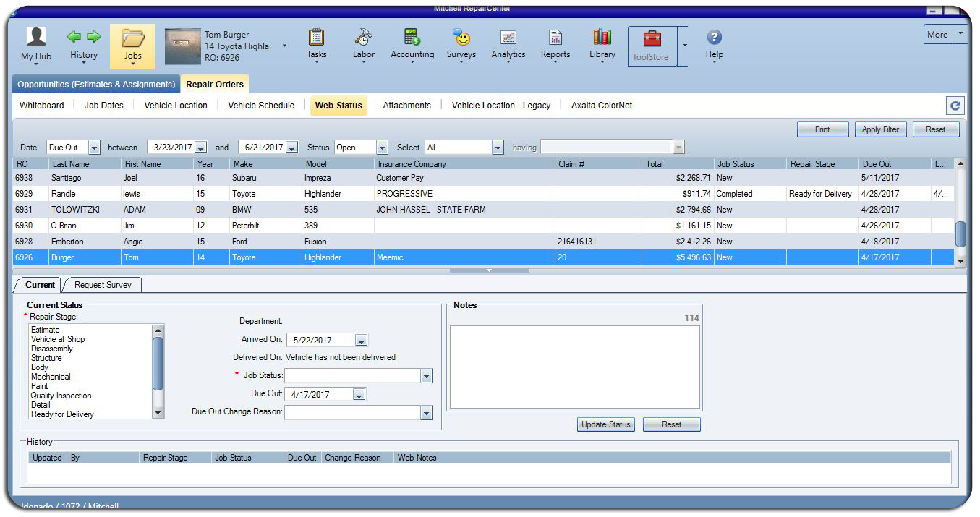Open the Help question mark icon
This screenshot has width=980, height=517.
[715, 38]
